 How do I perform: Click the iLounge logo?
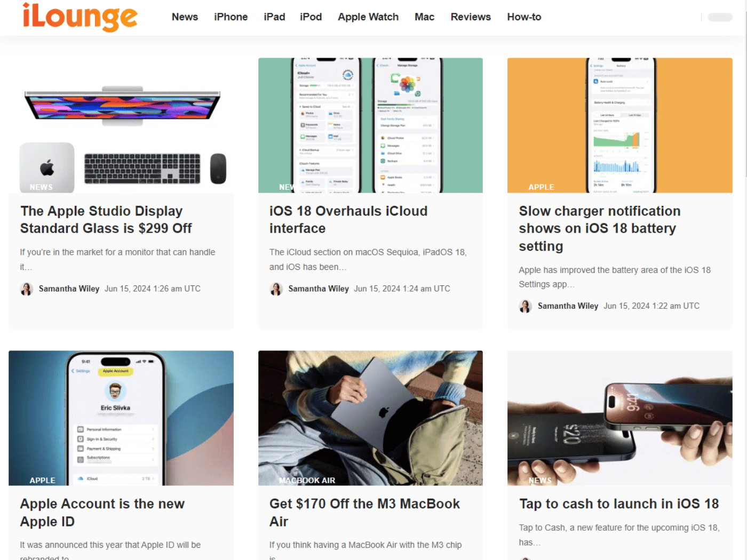point(80,17)
